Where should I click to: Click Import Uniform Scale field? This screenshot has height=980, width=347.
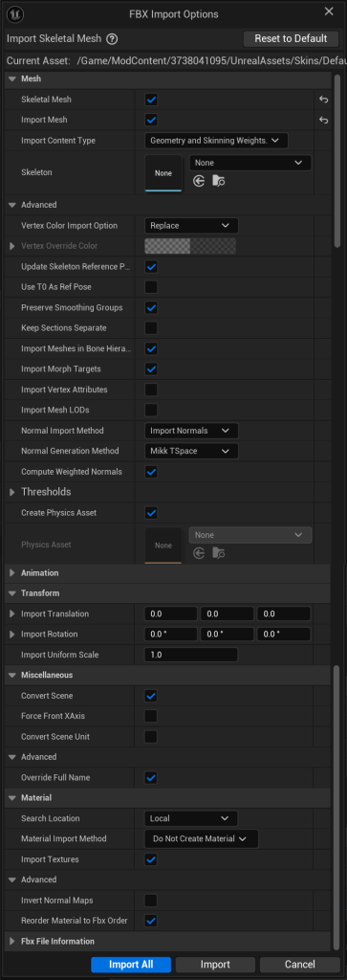pos(191,655)
